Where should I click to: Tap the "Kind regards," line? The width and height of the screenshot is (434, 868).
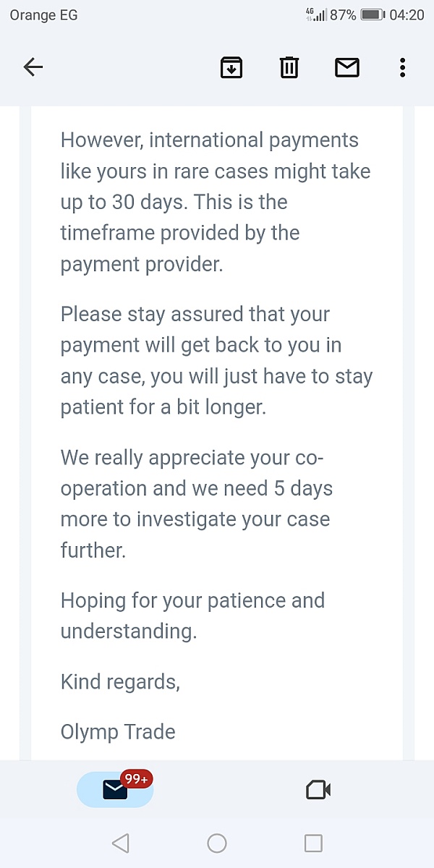(x=120, y=681)
